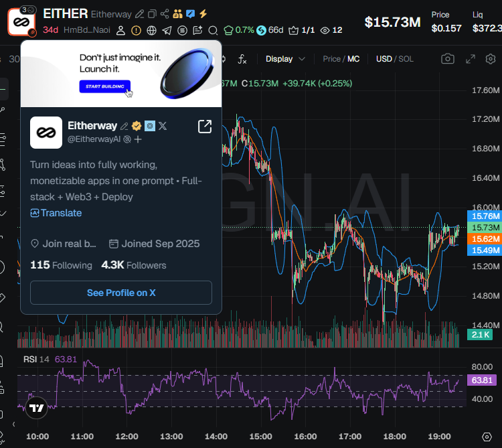Open the Display dropdown
The height and width of the screenshot is (448, 502).
pos(285,59)
